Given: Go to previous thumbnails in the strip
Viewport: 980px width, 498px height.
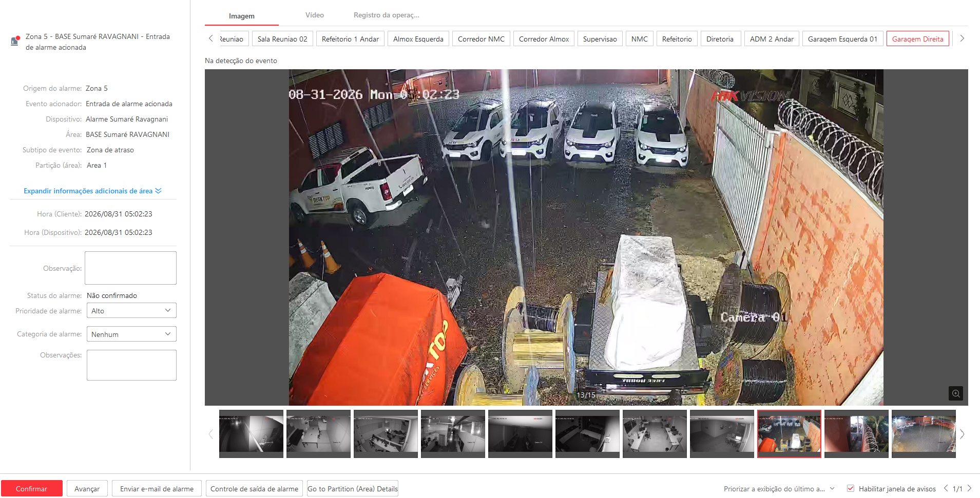Looking at the screenshot, I should click(x=210, y=434).
